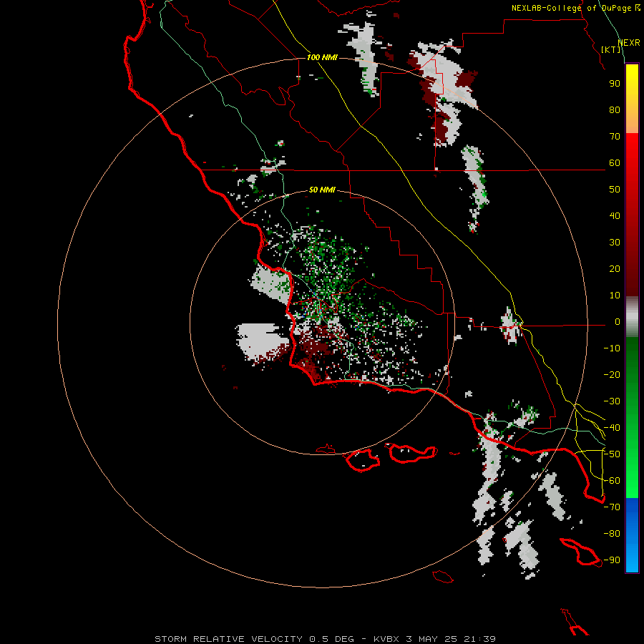Click the -20 value on velocity scale
Viewport: 644px width, 644px height.
click(612, 375)
